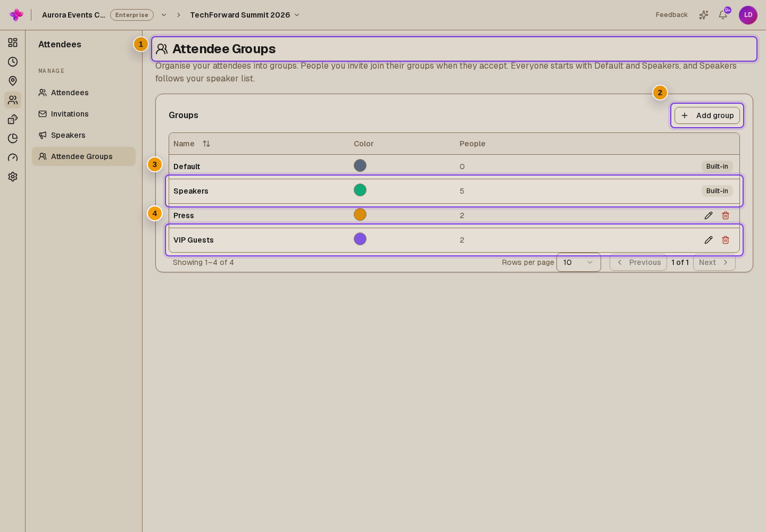Open the shapes/integrations icon in sidebar rail
The image size is (766, 532).
(x=13, y=119)
